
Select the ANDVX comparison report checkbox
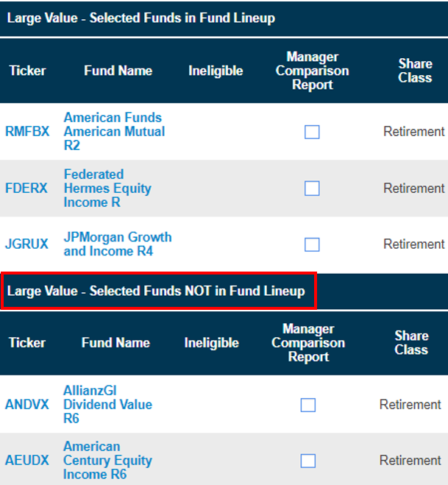point(308,405)
